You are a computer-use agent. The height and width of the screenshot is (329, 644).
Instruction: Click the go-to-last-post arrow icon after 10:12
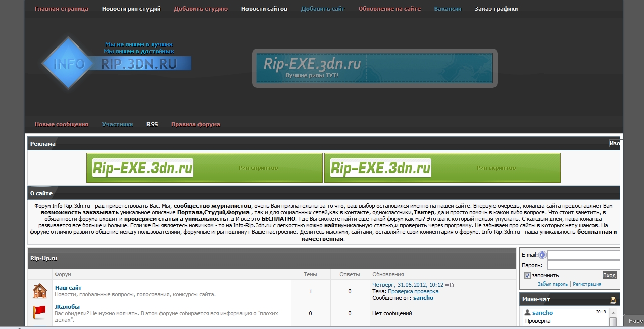pyautogui.click(x=450, y=285)
